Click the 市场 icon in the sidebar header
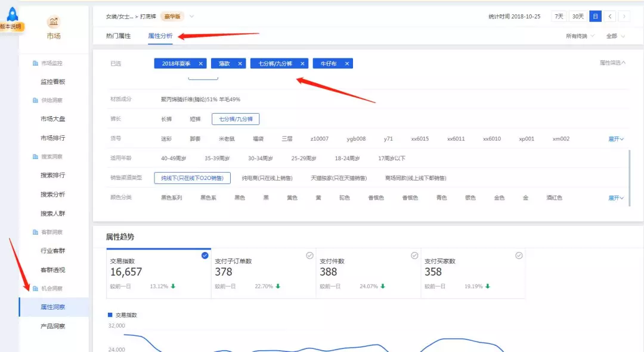 54,22
